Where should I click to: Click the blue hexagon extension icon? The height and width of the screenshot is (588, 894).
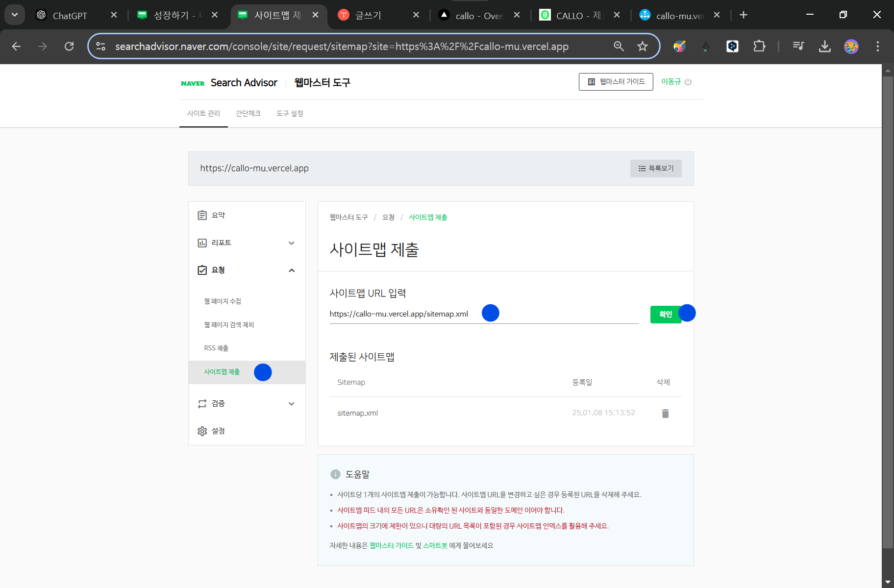tap(732, 46)
